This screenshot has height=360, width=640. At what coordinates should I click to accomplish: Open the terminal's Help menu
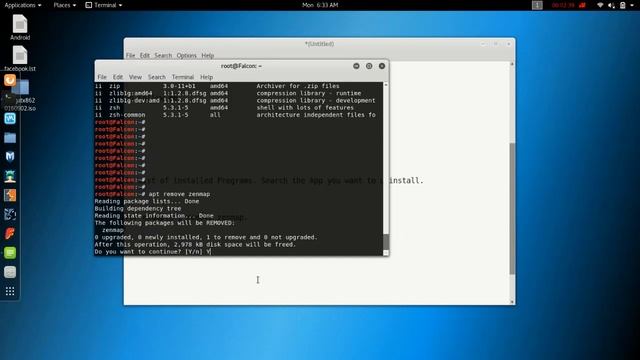[x=206, y=77]
